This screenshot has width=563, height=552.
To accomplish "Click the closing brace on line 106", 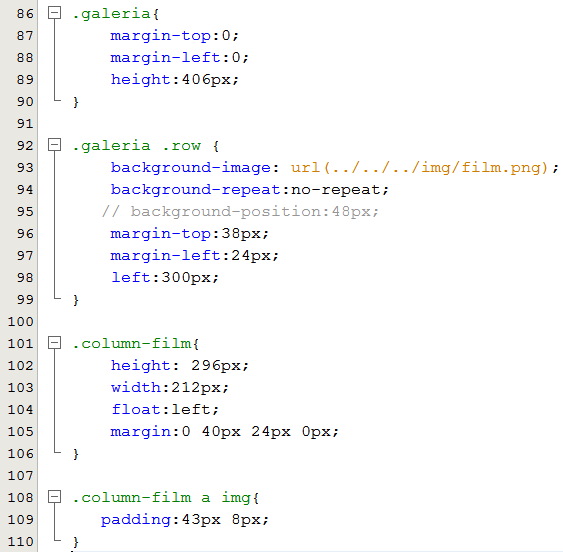I will (75, 454).
